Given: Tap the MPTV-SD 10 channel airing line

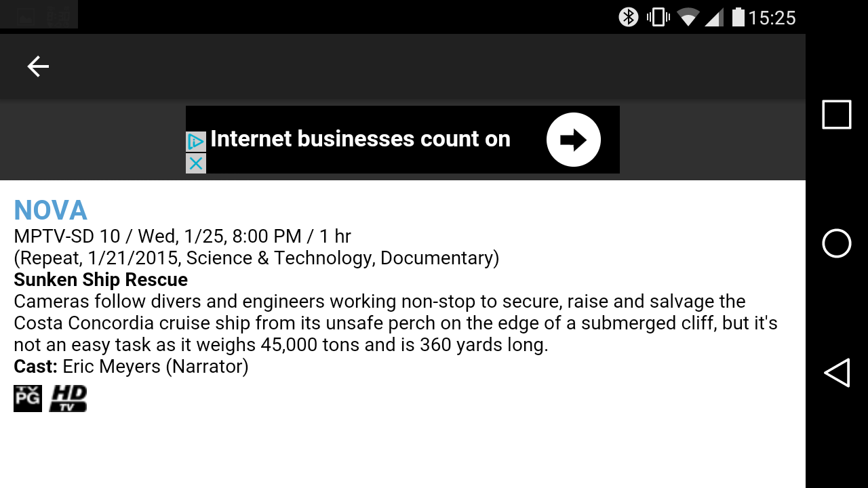Looking at the screenshot, I should point(182,237).
